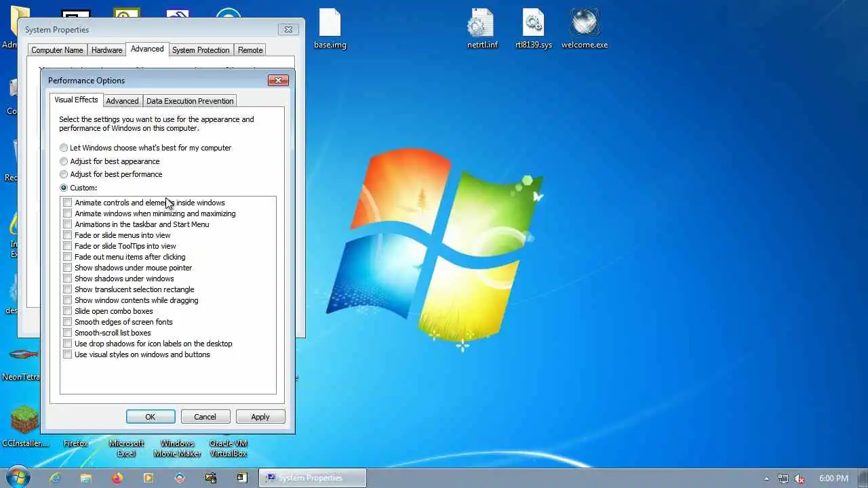Click the muted volume tray icon
The width and height of the screenshot is (868, 488).
click(800, 479)
